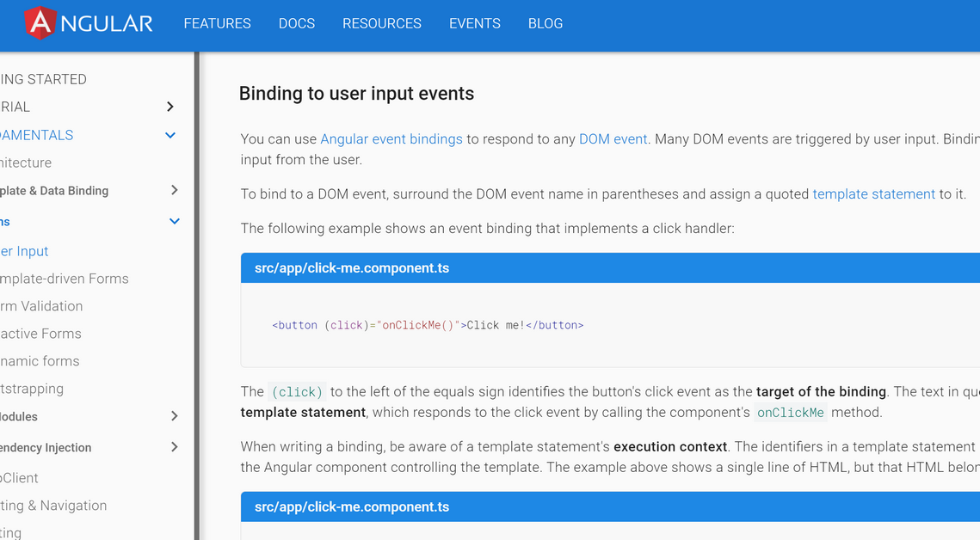Follow the Angular event bindings link
Image resolution: width=980 pixels, height=540 pixels.
391,138
